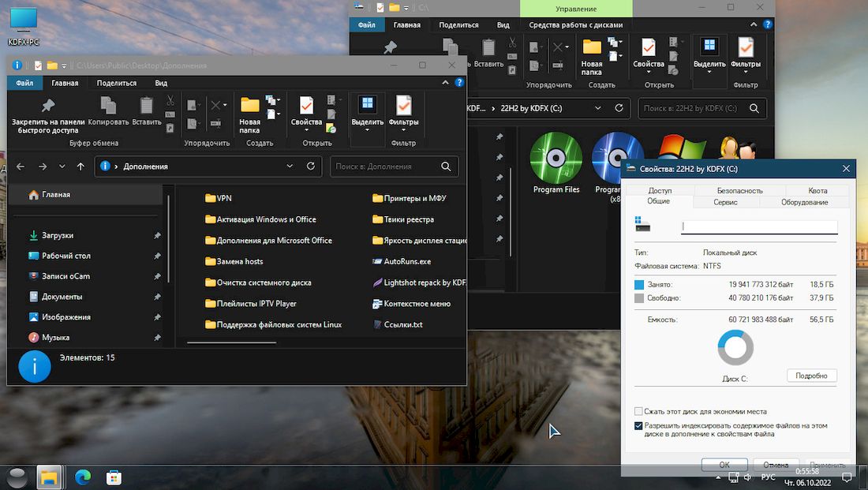Open Оборудование tab in properties dialog
The height and width of the screenshot is (490, 868).
coord(804,202)
